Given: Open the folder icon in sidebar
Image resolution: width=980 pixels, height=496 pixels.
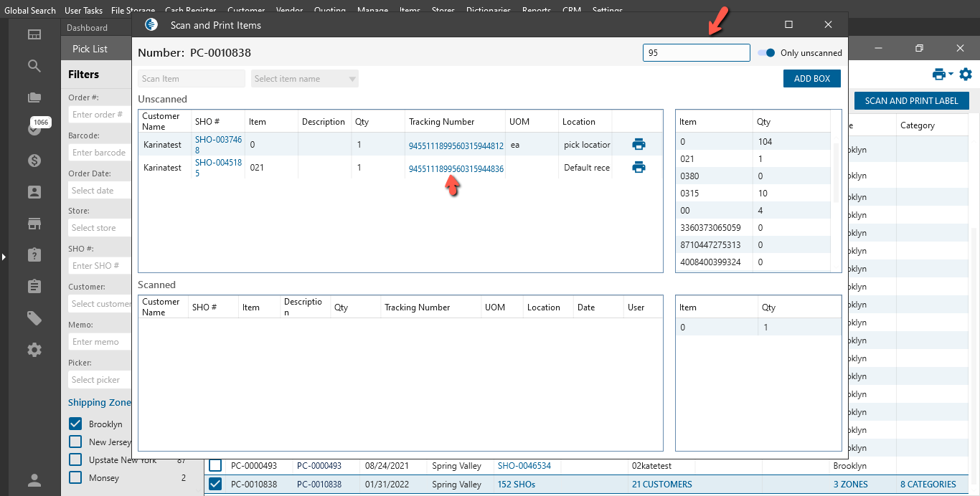Looking at the screenshot, I should tap(34, 97).
